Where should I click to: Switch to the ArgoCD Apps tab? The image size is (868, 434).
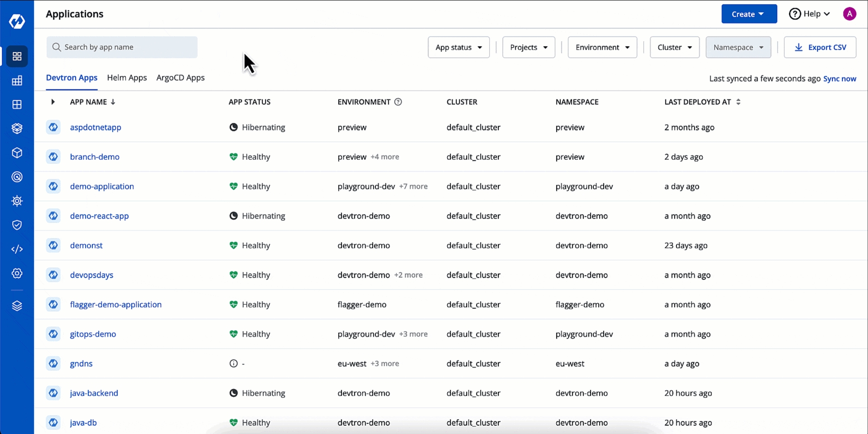pos(180,78)
